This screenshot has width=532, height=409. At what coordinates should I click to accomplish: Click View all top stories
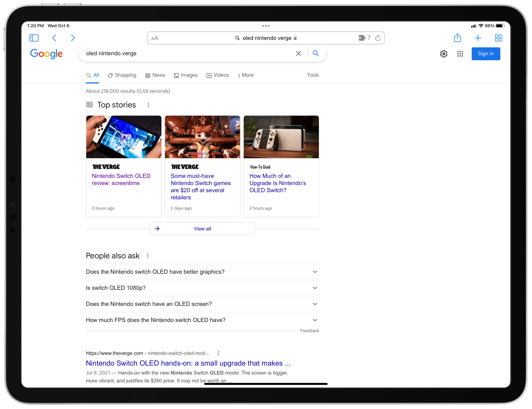coord(202,229)
